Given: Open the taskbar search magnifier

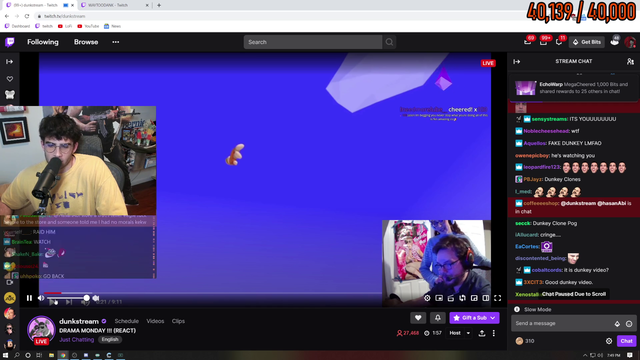Looking at the screenshot, I should pos(17,355).
